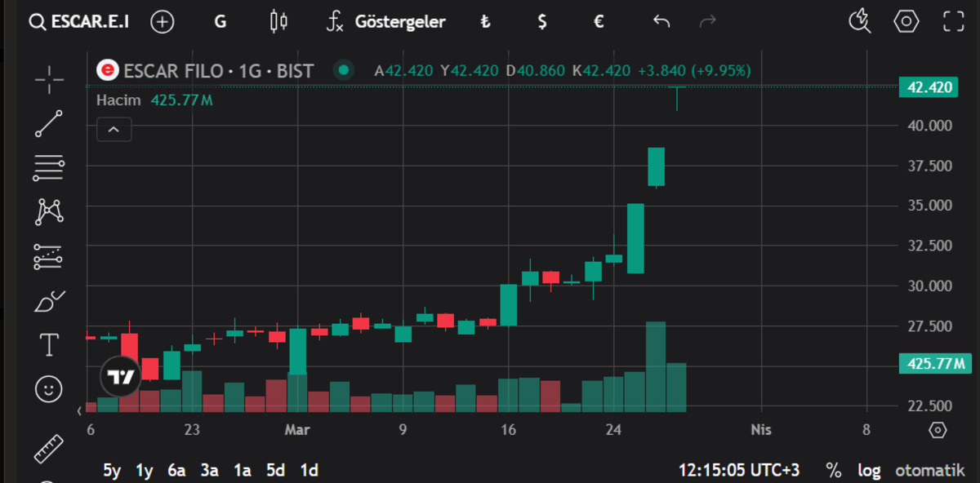Select the 5d time range
Image resolution: width=980 pixels, height=483 pixels.
[x=275, y=471]
